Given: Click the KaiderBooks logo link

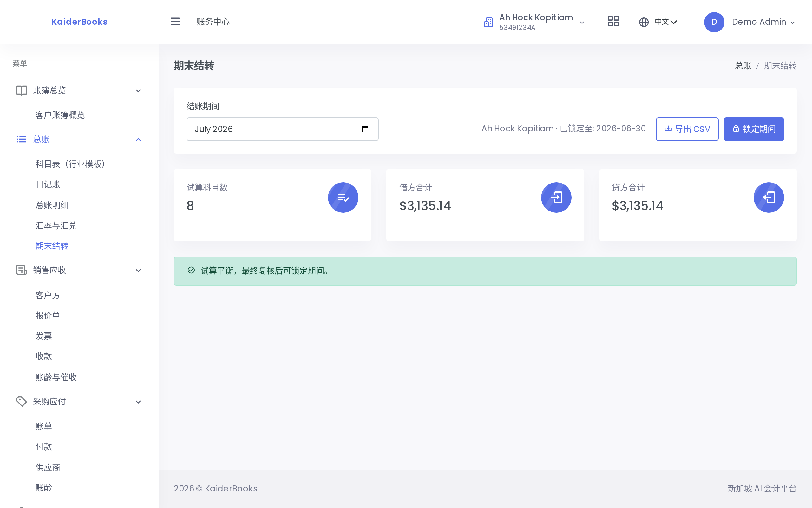Looking at the screenshot, I should click(80, 22).
